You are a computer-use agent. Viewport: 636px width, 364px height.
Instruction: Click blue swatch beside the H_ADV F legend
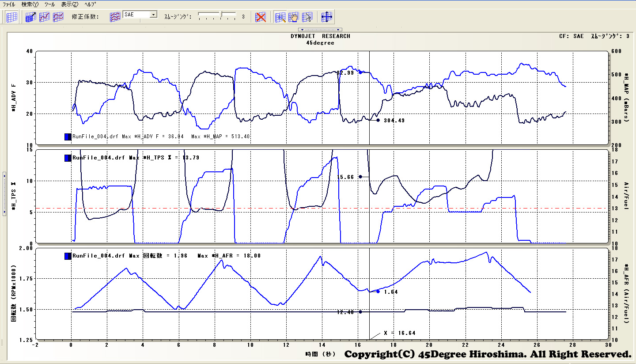tap(68, 136)
